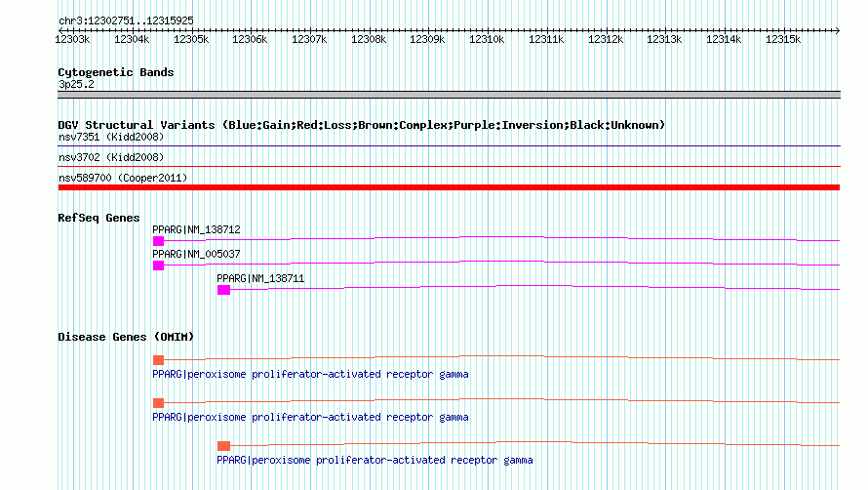868x490 pixels.
Task: Open nsv3702 (Kidd2008) variant label
Action: pyautogui.click(x=111, y=157)
